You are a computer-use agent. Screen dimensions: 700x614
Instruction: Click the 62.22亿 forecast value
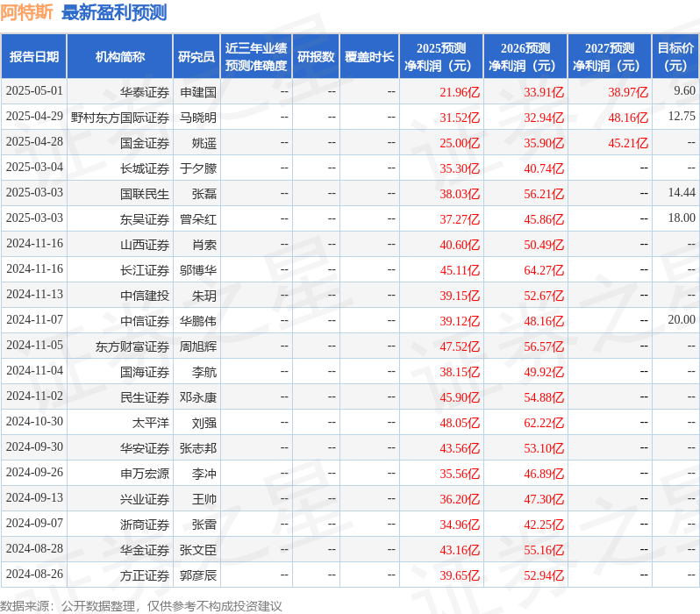(544, 424)
